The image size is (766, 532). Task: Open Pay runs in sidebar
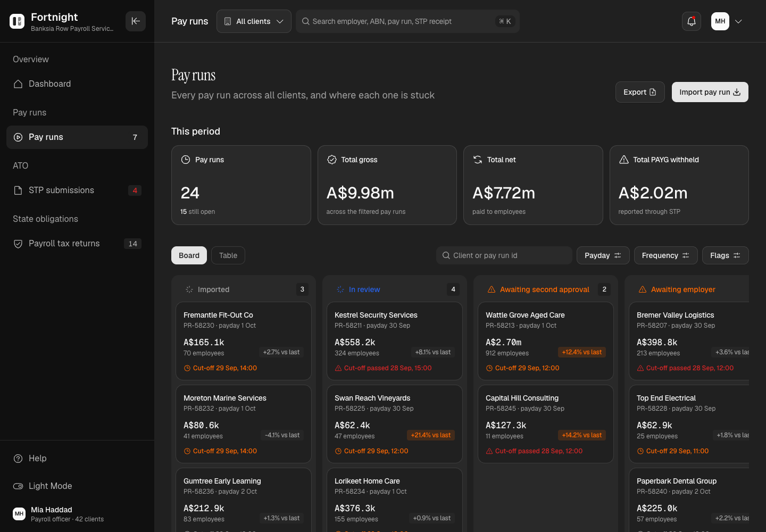77,137
